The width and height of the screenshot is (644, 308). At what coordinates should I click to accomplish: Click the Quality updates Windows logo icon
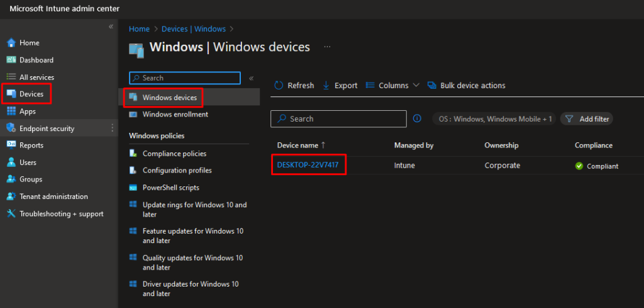tap(133, 258)
